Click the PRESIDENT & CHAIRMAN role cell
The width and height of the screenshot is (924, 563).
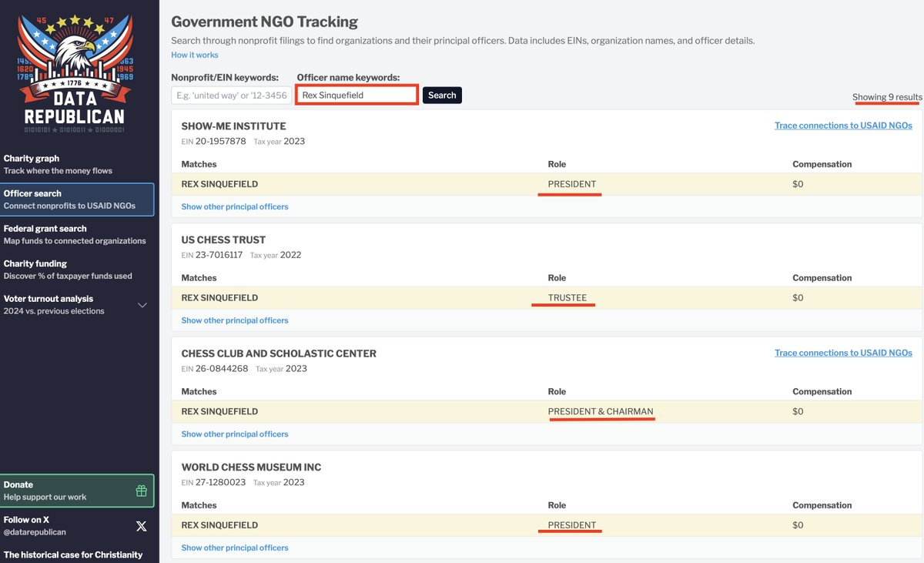click(x=601, y=411)
